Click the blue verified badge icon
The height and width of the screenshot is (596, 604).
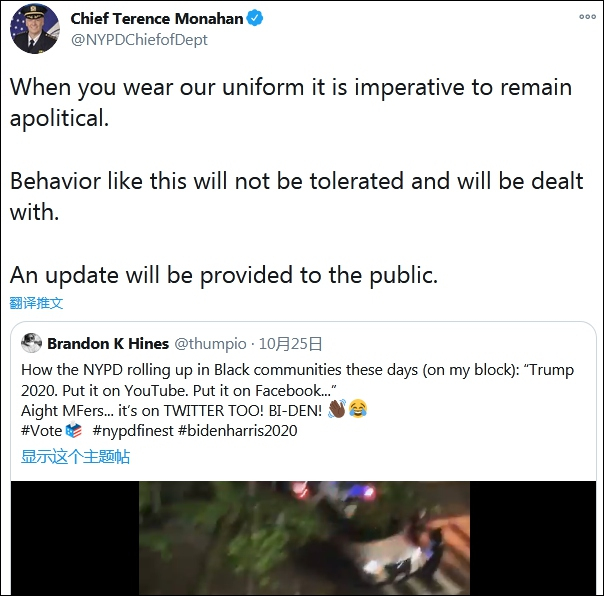point(255,18)
